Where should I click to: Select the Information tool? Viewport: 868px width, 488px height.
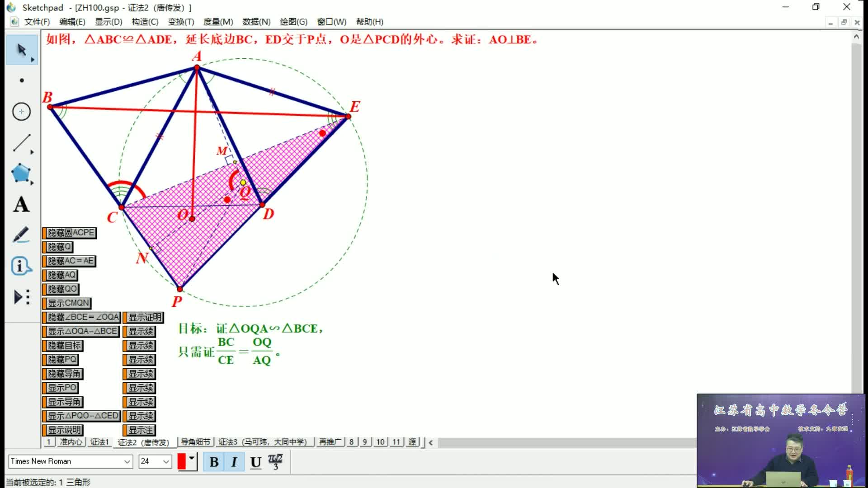coord(21,266)
